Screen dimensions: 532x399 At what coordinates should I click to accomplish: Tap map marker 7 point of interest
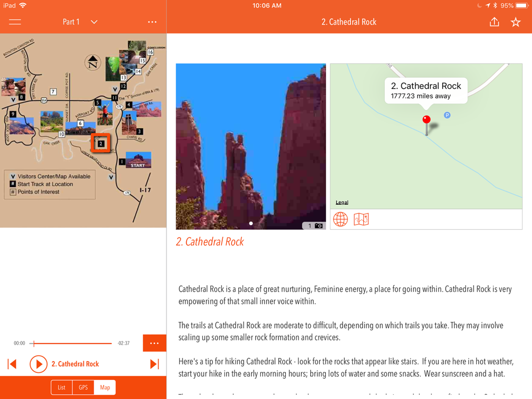click(x=53, y=92)
